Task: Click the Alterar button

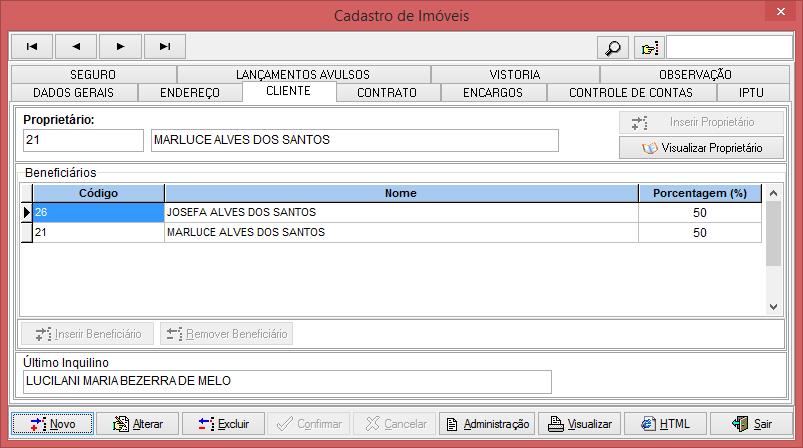Action: click(138, 424)
